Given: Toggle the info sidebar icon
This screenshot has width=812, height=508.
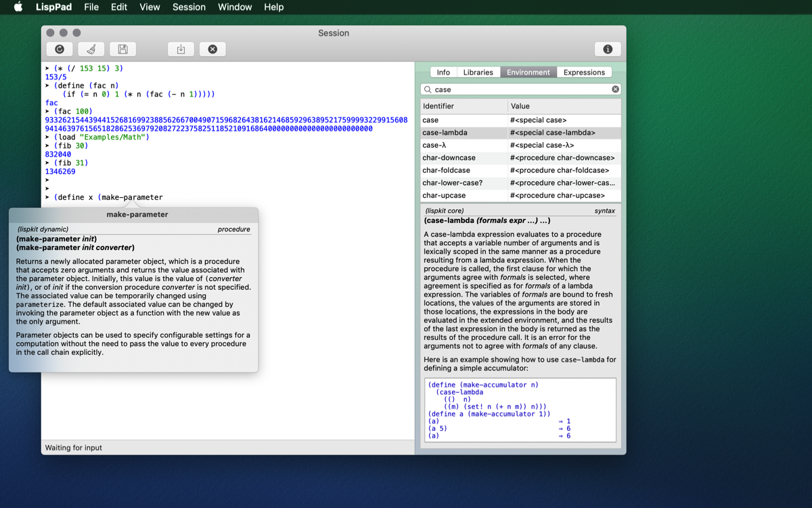Looking at the screenshot, I should pyautogui.click(x=608, y=49).
